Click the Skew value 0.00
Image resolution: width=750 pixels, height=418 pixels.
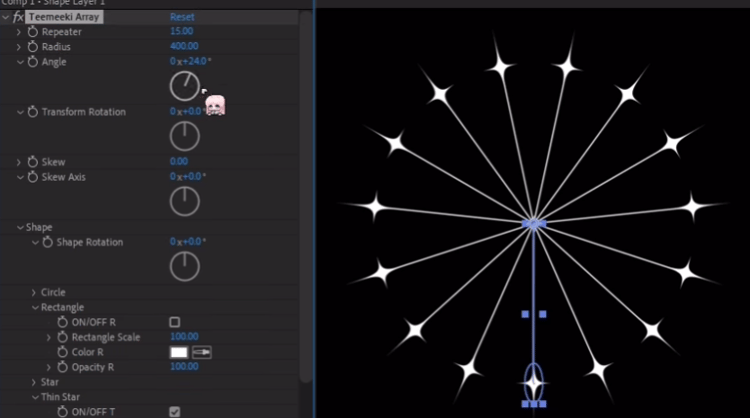179,161
